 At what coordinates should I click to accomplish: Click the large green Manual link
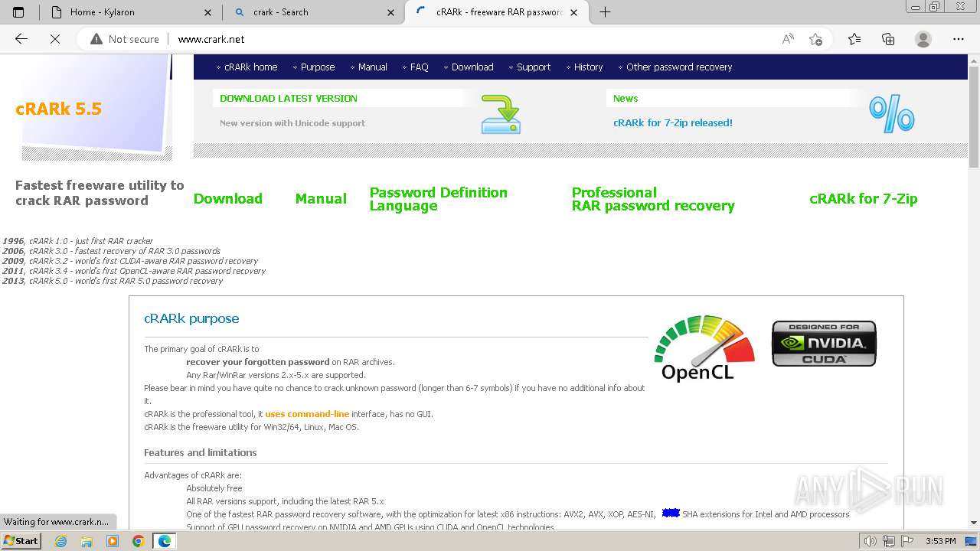point(321,199)
